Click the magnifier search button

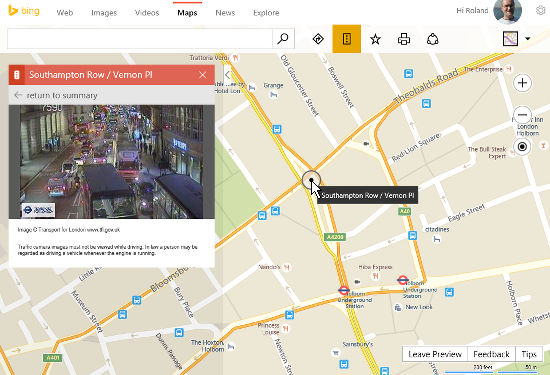point(283,39)
